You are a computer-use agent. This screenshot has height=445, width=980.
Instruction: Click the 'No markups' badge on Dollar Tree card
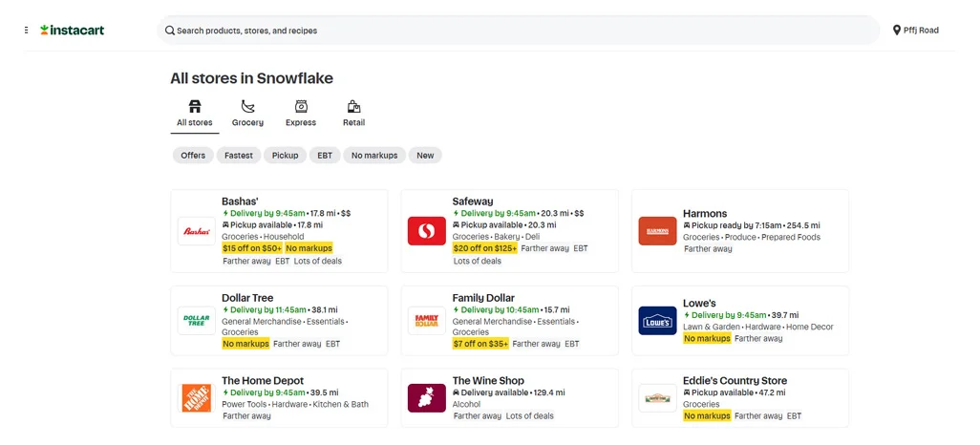pyautogui.click(x=245, y=344)
